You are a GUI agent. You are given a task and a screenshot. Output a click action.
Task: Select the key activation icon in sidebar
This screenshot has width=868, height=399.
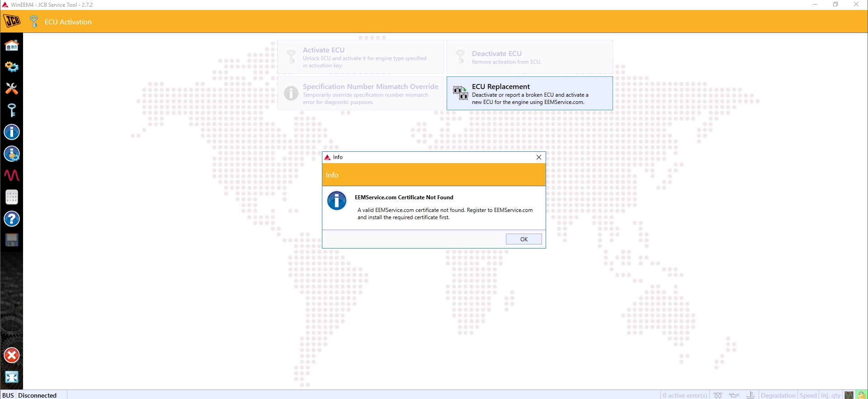pos(12,110)
